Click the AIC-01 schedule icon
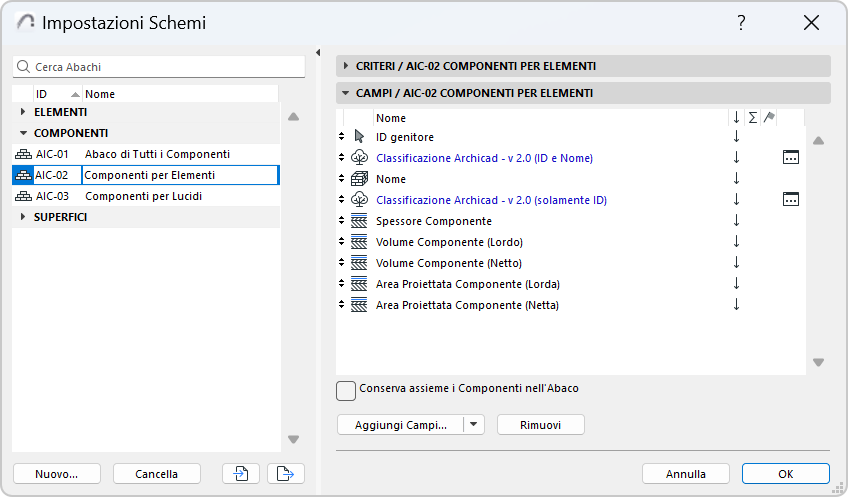848x497 pixels. pos(23,154)
